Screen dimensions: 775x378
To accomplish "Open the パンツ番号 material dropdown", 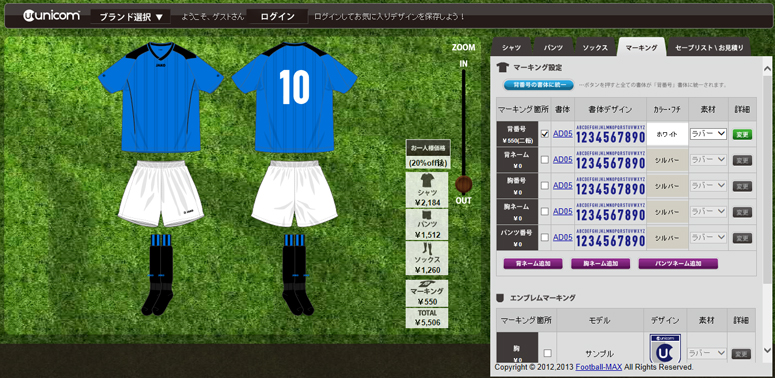I will click(x=708, y=238).
